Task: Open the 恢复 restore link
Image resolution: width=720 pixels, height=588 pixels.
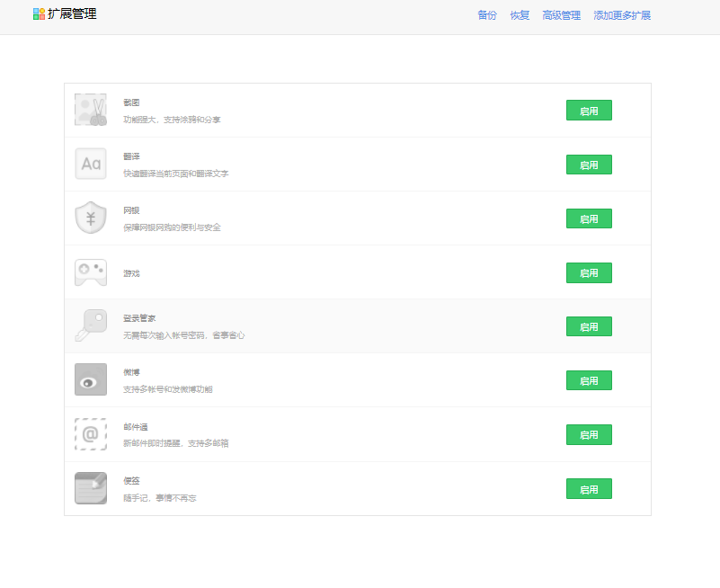Action: 520,15
